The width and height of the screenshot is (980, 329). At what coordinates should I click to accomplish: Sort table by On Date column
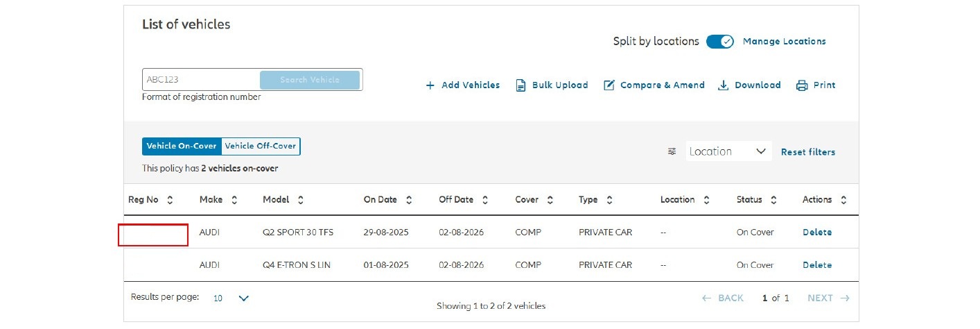click(409, 200)
